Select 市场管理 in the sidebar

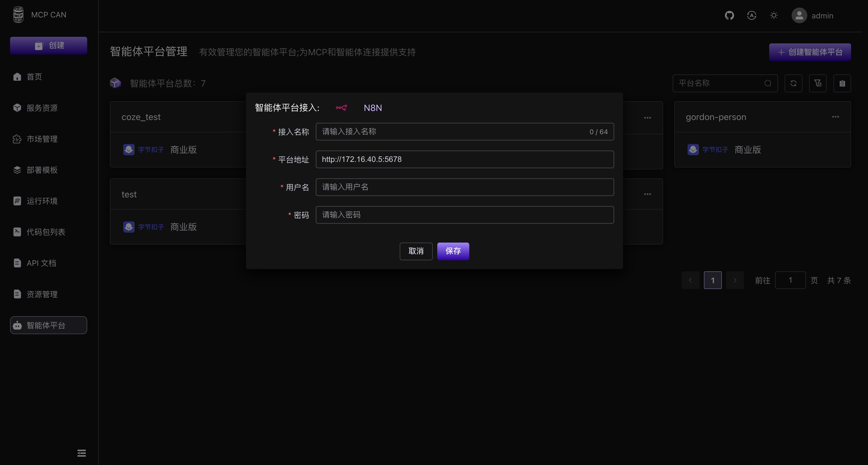(42, 139)
